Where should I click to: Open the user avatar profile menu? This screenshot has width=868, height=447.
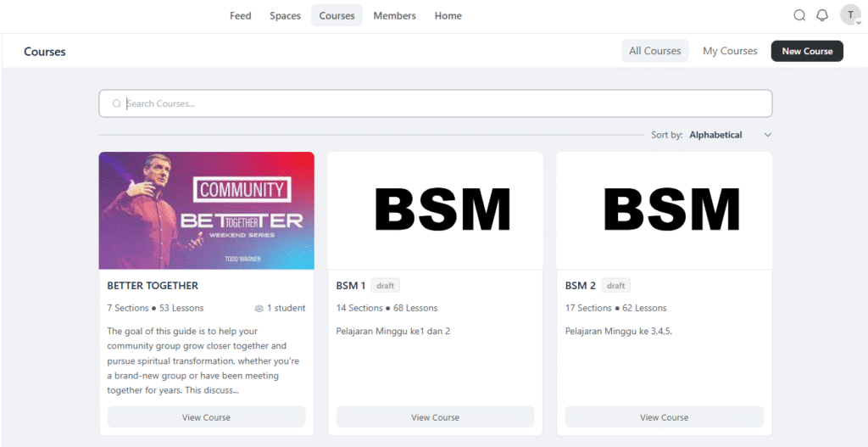850,15
